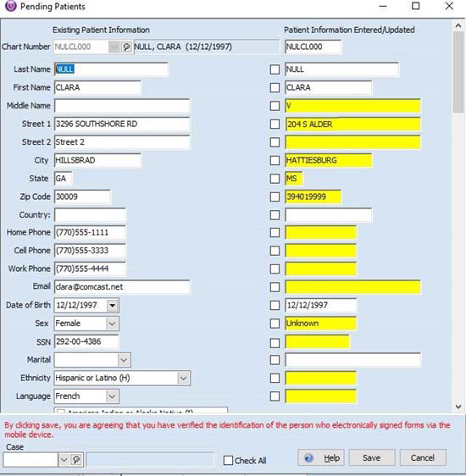Image resolution: width=466 pixels, height=476 pixels.
Task: Open the Chart Number dropdown arrow
Action: 114,47
